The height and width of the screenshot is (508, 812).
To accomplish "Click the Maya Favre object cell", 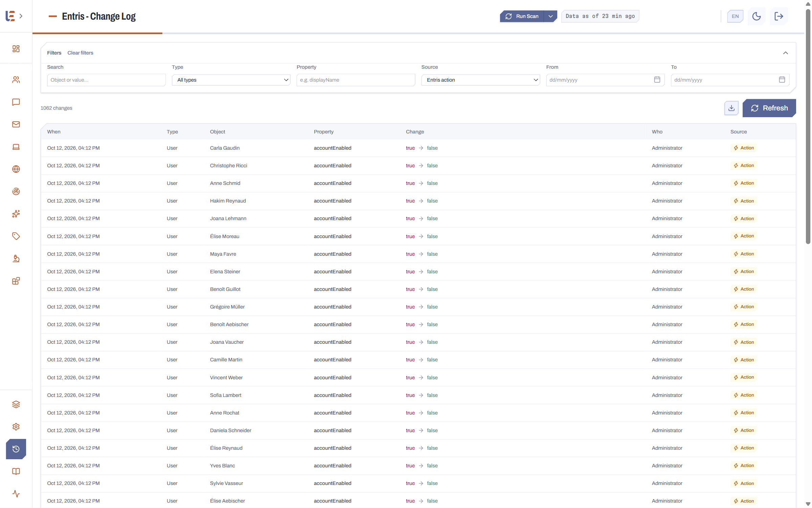I will (x=223, y=254).
